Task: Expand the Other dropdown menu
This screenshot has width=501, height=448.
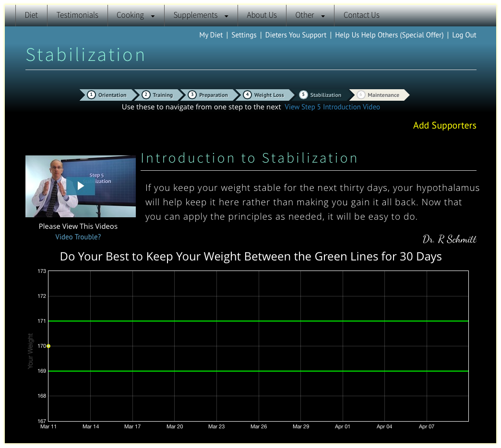Action: click(x=310, y=15)
